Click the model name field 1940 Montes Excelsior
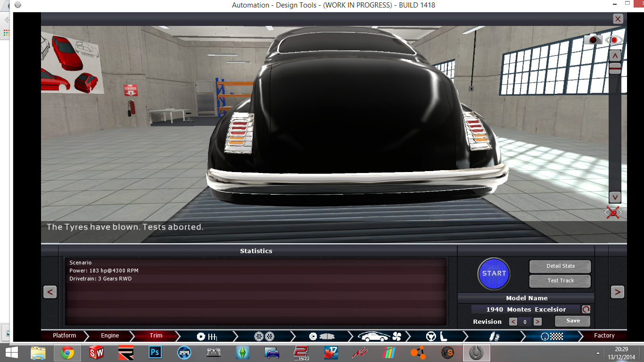This screenshot has width=644, height=362. (x=526, y=310)
